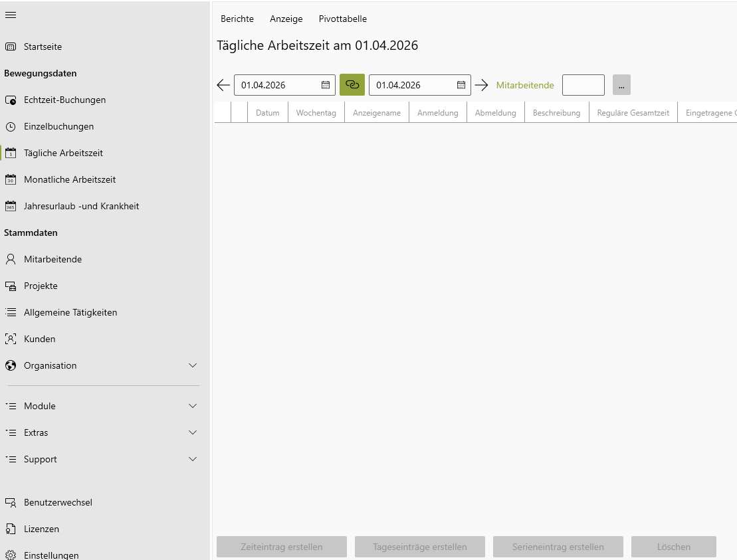Expand the Support section
This screenshot has width=737, height=560.
[193, 459]
